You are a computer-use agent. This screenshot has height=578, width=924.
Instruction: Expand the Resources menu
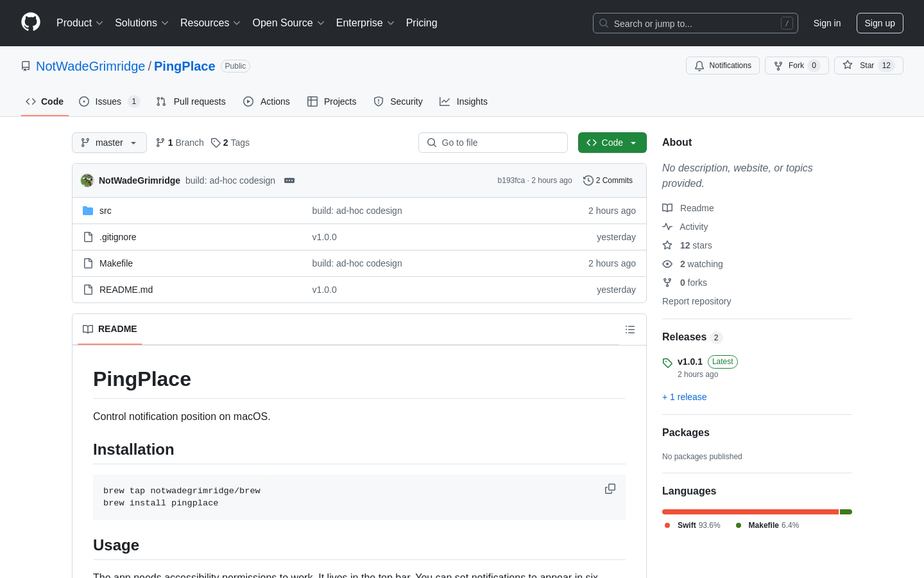[x=210, y=23]
